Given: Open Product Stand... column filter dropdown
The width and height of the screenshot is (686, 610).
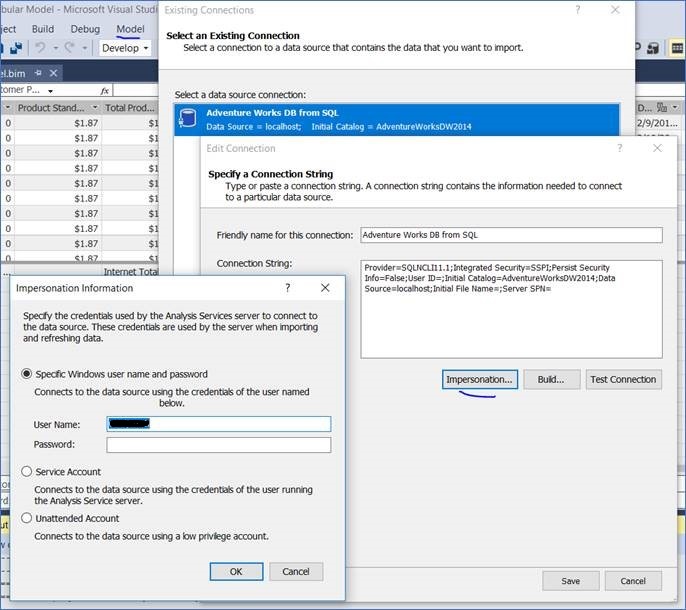Looking at the screenshot, I should 94,108.
